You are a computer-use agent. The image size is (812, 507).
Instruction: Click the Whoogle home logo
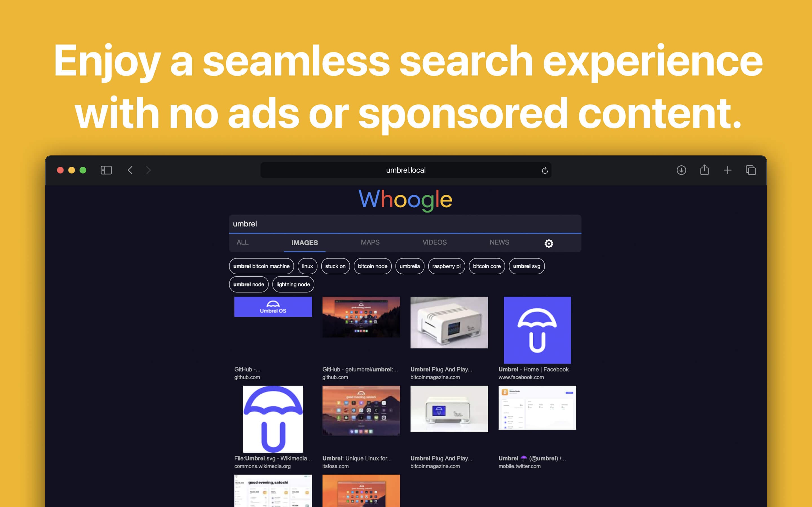405,200
